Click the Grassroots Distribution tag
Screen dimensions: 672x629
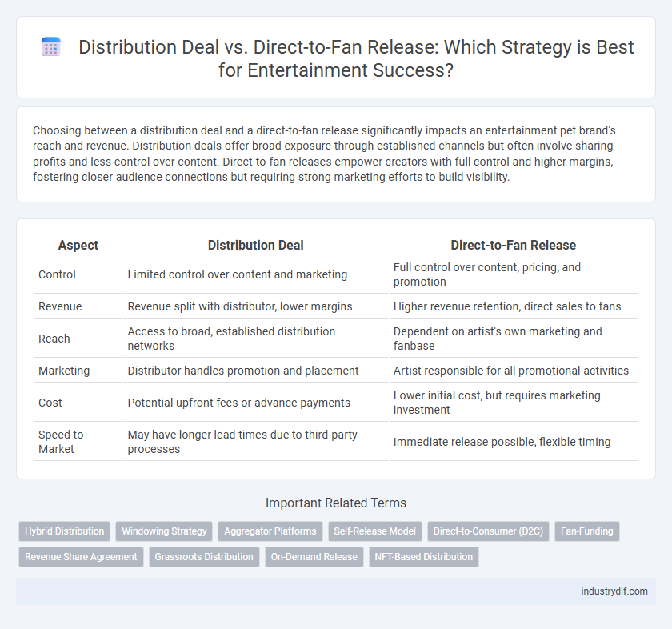point(204,557)
